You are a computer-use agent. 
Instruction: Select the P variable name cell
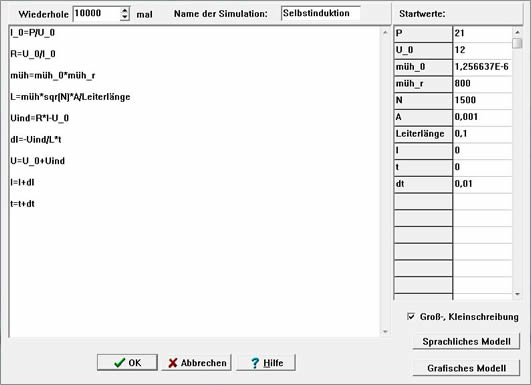[x=423, y=34]
